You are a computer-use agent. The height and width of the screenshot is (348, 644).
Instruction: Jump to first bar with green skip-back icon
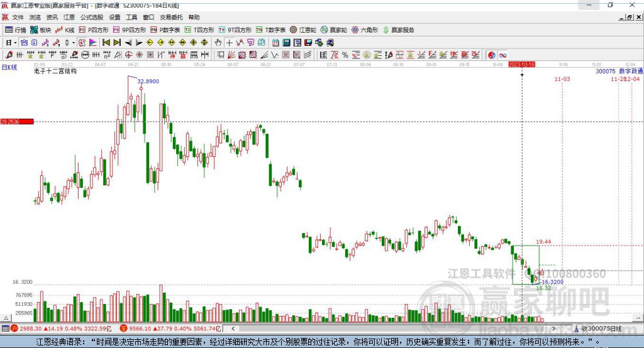click(x=106, y=43)
